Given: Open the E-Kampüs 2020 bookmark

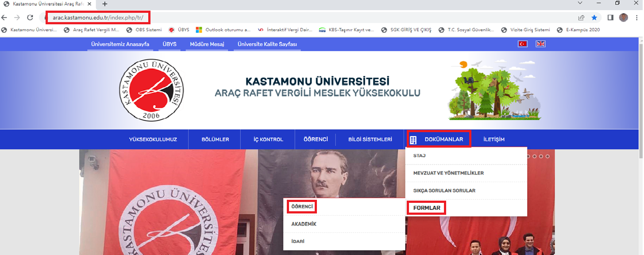Looking at the screenshot, I should point(578,30).
